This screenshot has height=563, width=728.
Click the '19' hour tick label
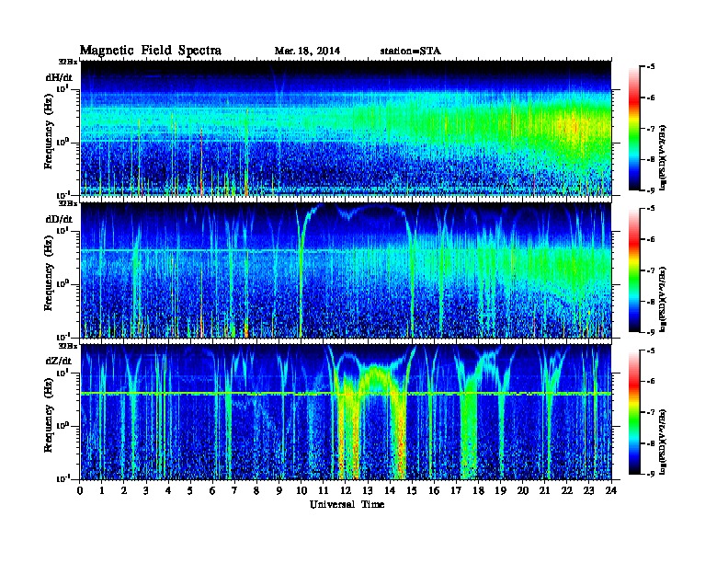click(x=500, y=490)
